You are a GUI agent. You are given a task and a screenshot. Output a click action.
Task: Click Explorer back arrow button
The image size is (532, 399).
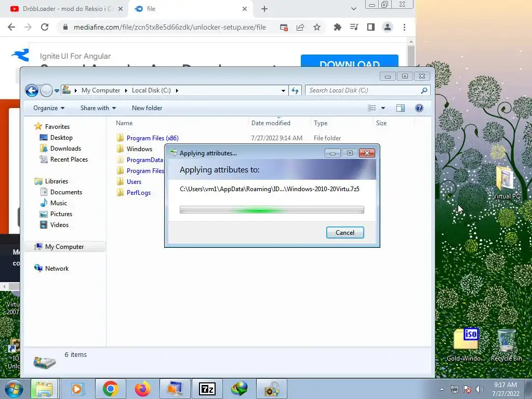tap(32, 90)
